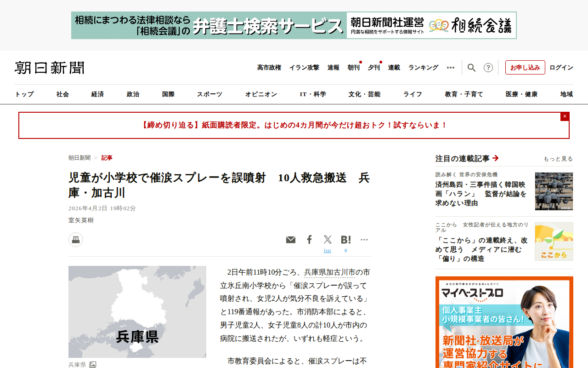Bookmark on Hatena B! icon
Screen dimensions: 588x368
click(x=346, y=240)
